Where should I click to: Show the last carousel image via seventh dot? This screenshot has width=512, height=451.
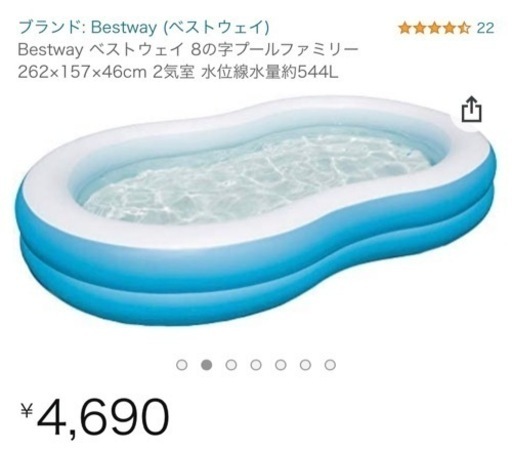point(330,365)
